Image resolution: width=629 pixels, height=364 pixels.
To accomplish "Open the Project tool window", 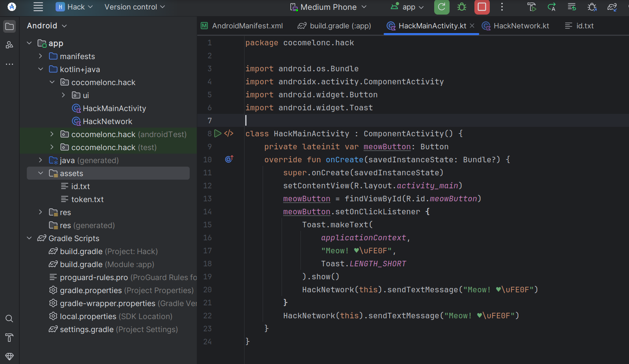I will point(9,26).
